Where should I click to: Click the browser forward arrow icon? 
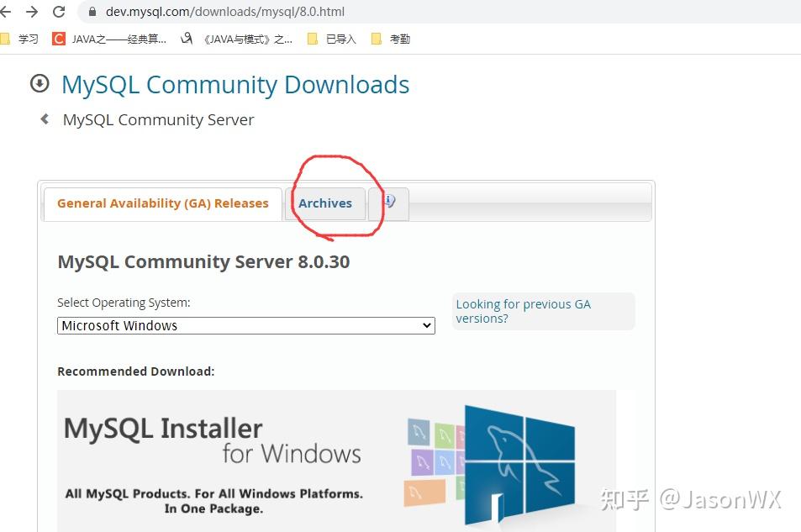[32, 12]
